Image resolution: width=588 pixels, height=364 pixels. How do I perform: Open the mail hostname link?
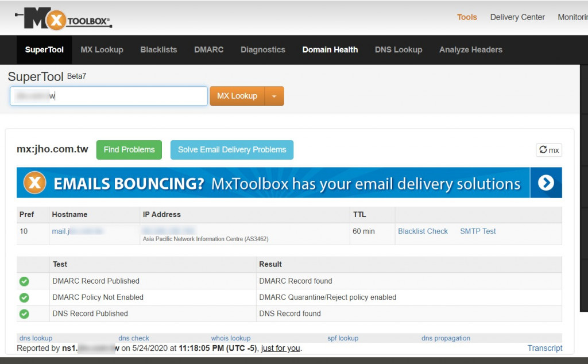pos(78,231)
